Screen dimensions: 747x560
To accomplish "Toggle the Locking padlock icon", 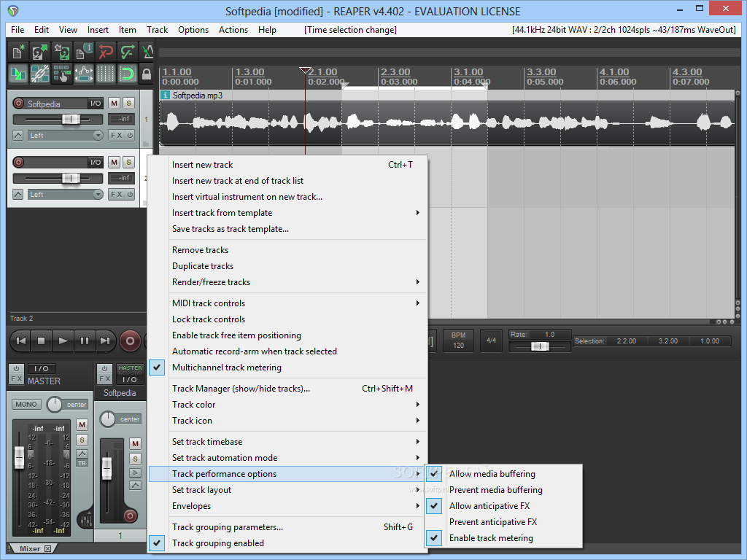I will click(147, 74).
